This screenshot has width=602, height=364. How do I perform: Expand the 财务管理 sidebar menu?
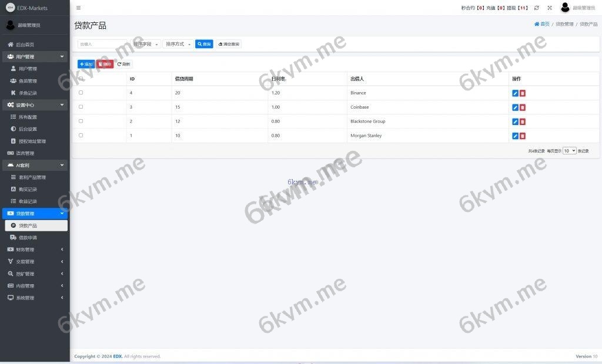(35, 250)
